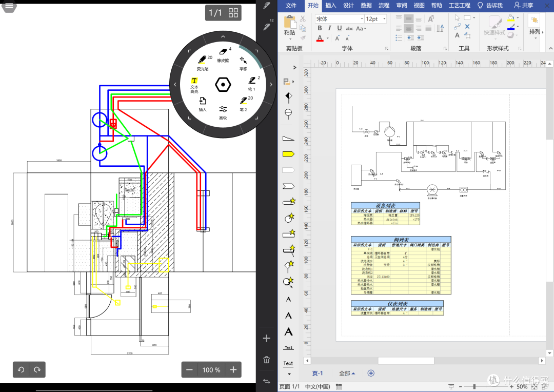Select the 荧光笔 highlighter tool in radial menu

pos(204,63)
